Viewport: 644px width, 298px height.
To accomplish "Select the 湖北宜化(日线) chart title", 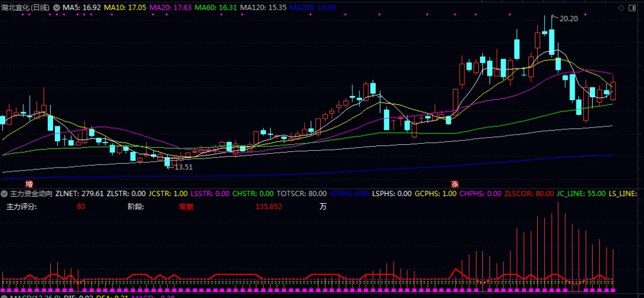I will (x=26, y=7).
